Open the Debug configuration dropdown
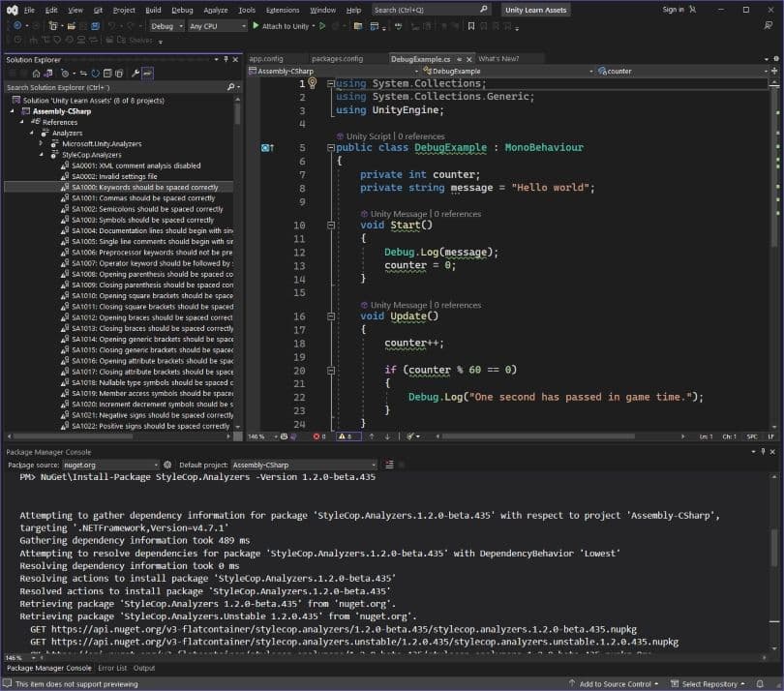This screenshot has width=784, height=691. tap(166, 26)
